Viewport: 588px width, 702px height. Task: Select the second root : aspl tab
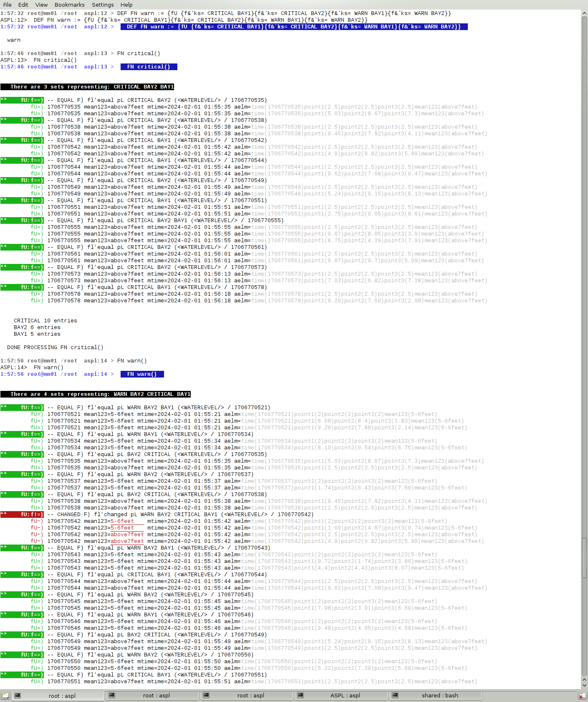(x=156, y=695)
